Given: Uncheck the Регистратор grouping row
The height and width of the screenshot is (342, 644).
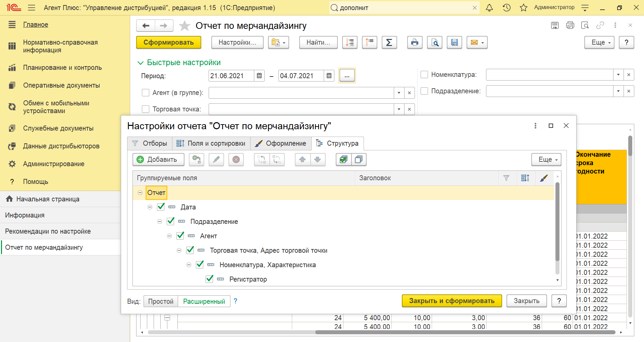Looking at the screenshot, I should click(210, 279).
